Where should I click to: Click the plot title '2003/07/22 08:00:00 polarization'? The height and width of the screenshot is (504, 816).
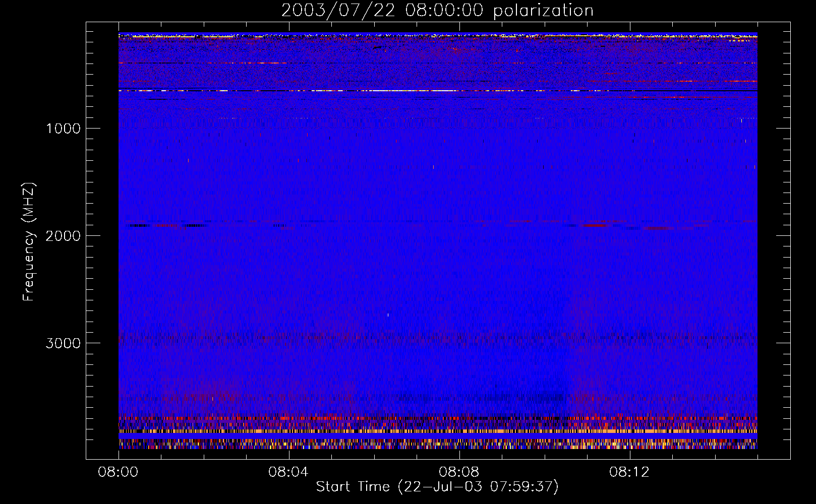point(437,11)
